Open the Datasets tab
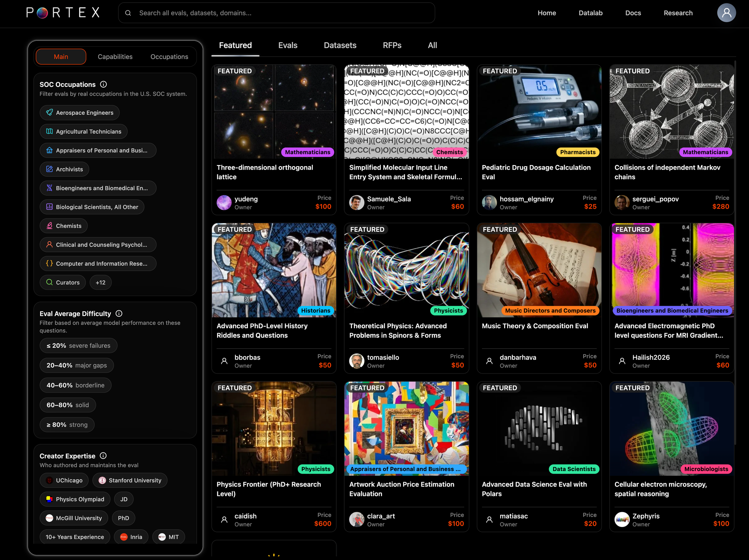The image size is (749, 560). click(x=340, y=45)
